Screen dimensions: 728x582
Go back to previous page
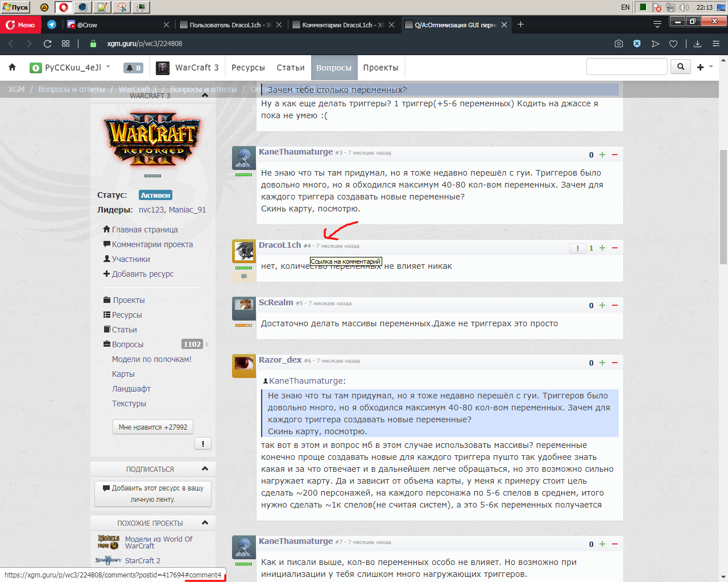11,44
